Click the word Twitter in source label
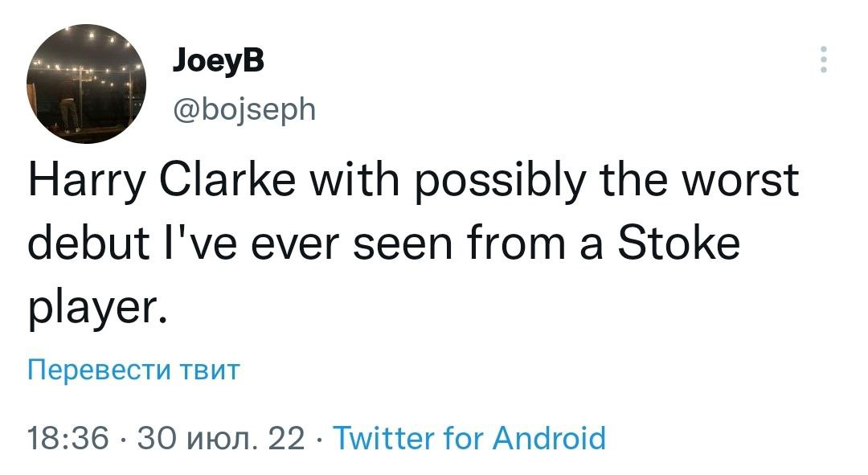 pyautogui.click(x=383, y=439)
